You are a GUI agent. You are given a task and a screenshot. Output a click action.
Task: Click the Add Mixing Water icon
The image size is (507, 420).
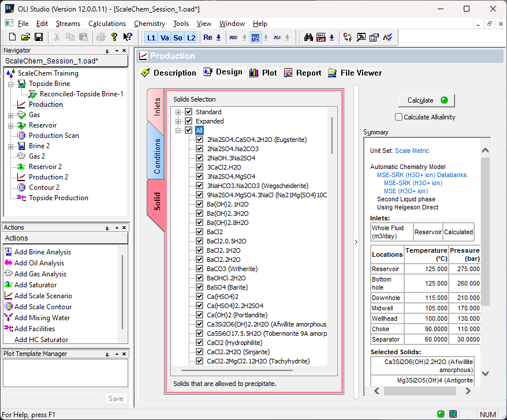coord(9,317)
